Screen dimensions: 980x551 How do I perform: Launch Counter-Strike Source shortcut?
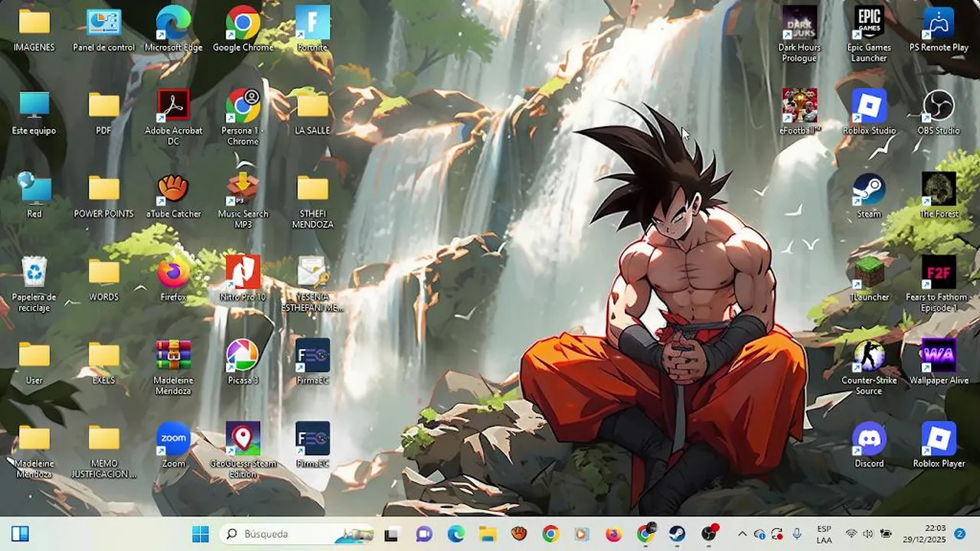[869, 367]
